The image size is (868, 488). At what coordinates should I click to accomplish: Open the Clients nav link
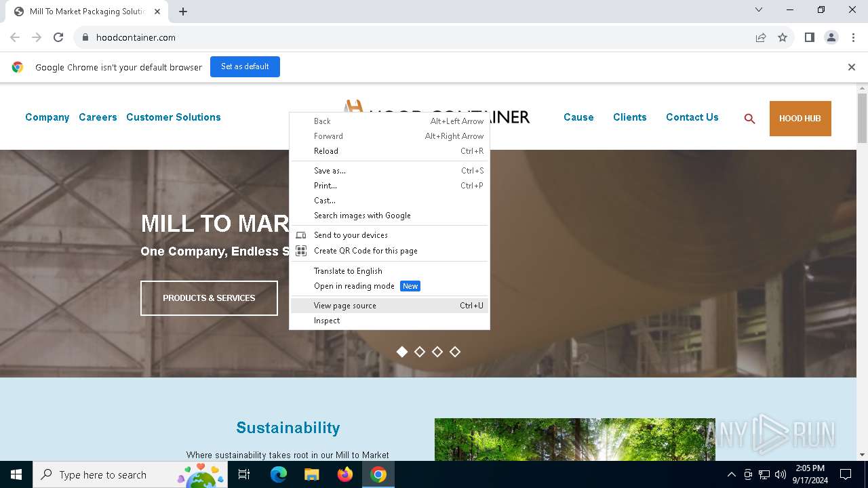(630, 117)
